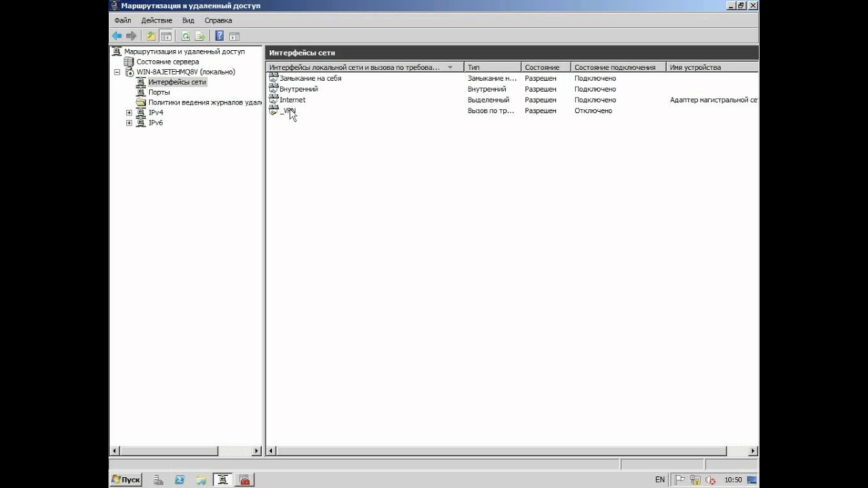868x488 pixels.
Task: Open the Пуск start menu
Action: pos(126,480)
